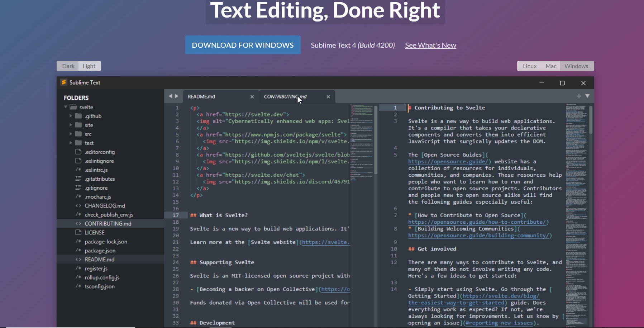Select the Linux platform preview
This screenshot has width=644, height=328.
(529, 66)
